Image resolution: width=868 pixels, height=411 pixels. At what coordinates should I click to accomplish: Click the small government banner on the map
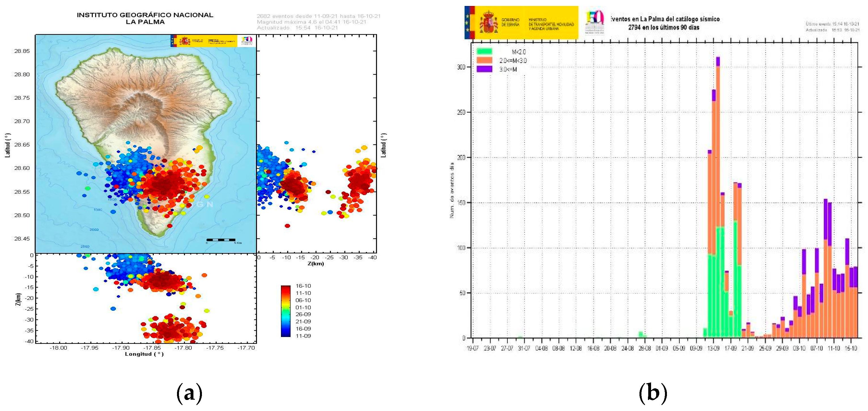(204, 41)
